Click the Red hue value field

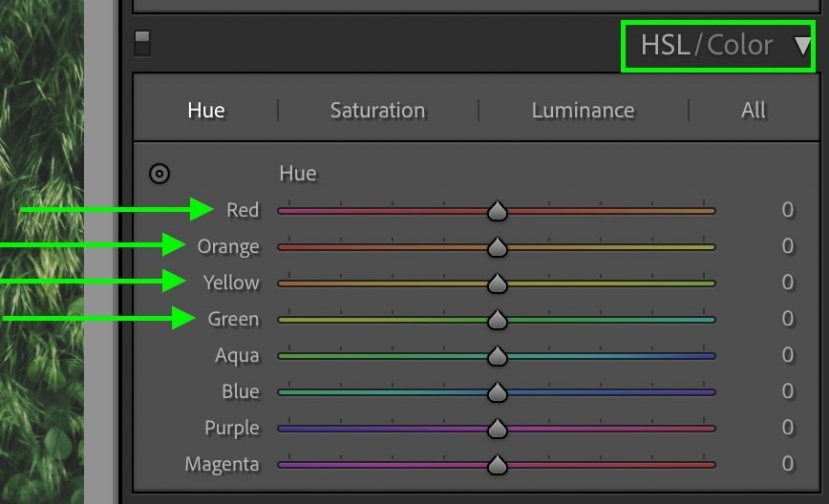787,210
